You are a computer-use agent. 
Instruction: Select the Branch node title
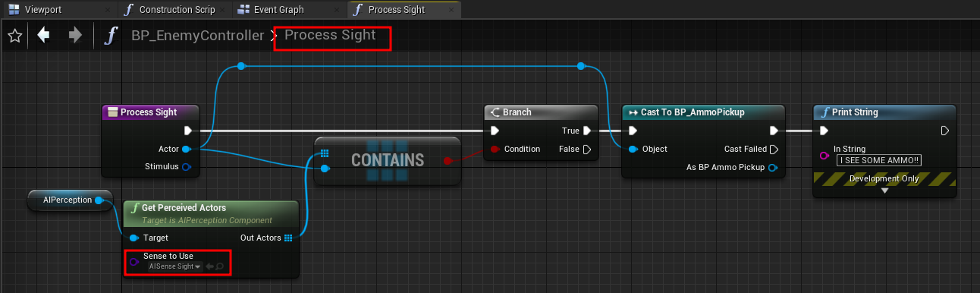(517, 112)
